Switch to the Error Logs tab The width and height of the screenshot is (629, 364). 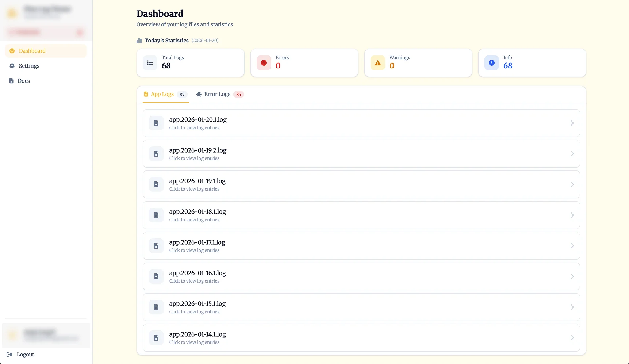click(x=220, y=94)
